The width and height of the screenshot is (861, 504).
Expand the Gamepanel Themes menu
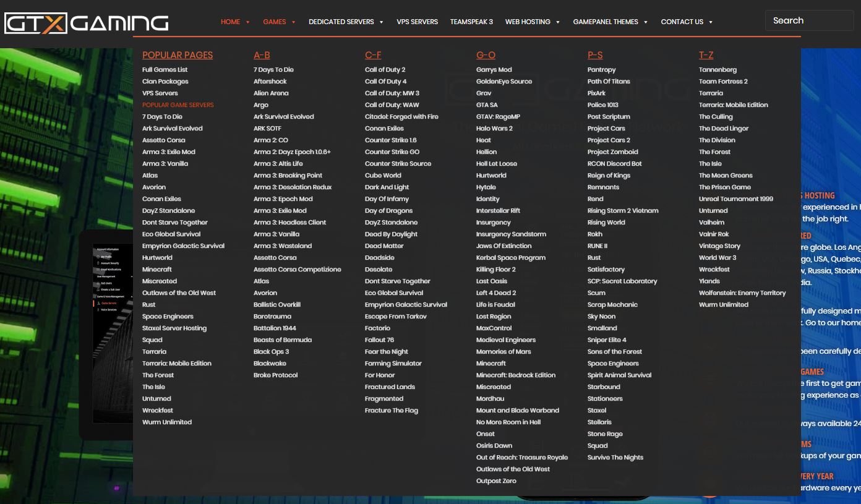pyautogui.click(x=645, y=22)
